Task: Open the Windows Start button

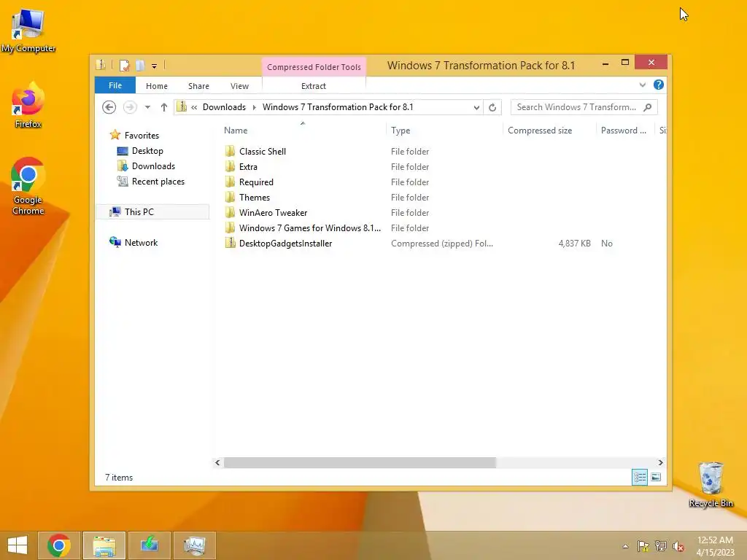Action: tap(18, 545)
